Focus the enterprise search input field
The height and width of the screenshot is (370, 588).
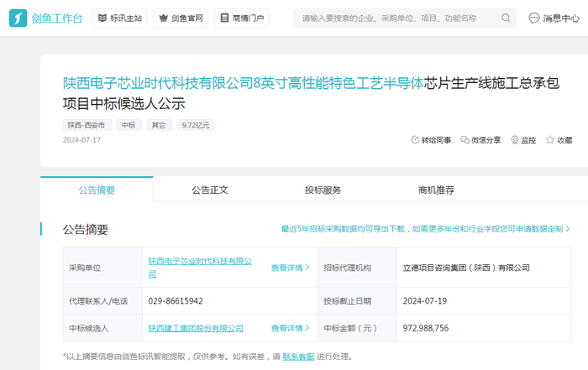(395, 18)
